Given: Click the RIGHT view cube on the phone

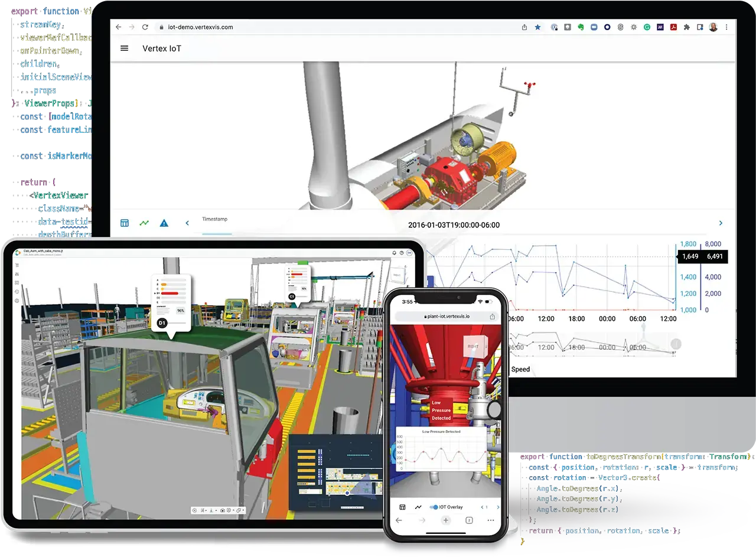Looking at the screenshot, I should (474, 347).
